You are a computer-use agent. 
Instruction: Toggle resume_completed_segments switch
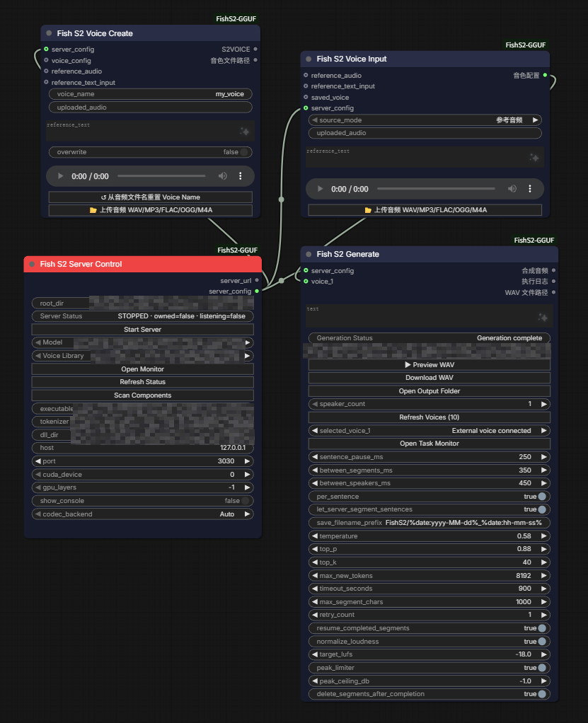point(542,628)
